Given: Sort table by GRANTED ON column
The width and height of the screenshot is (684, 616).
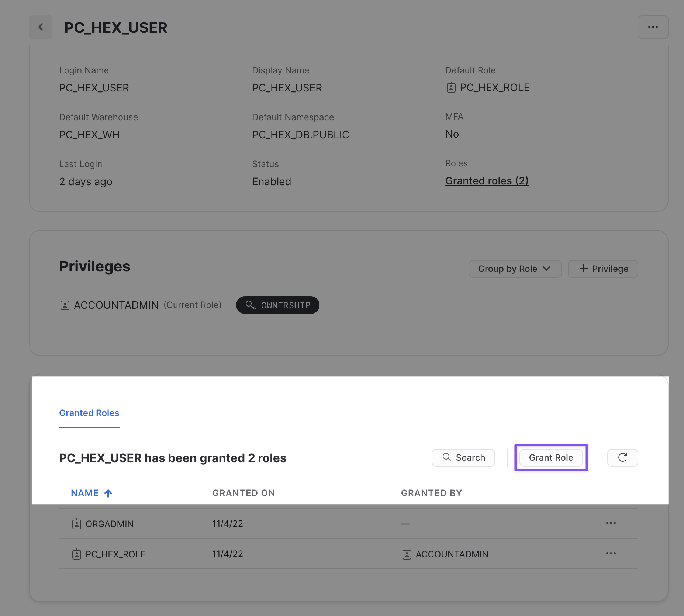Looking at the screenshot, I should click(x=243, y=493).
